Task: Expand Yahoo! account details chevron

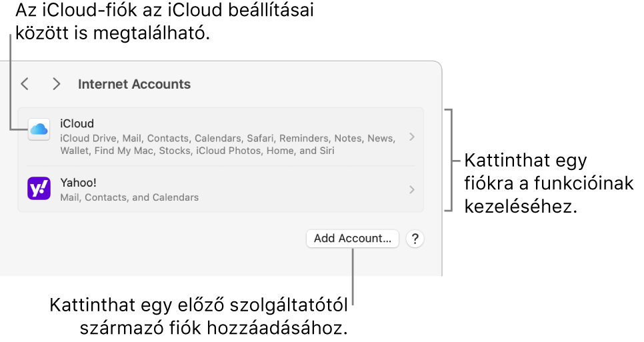Action: (412, 189)
